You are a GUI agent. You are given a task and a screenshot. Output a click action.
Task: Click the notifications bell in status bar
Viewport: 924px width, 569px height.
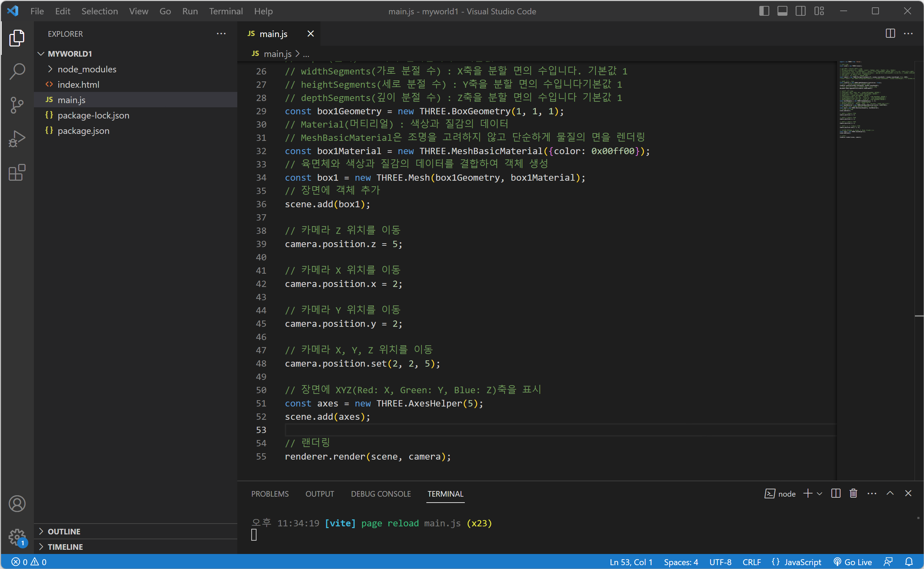coord(909,562)
